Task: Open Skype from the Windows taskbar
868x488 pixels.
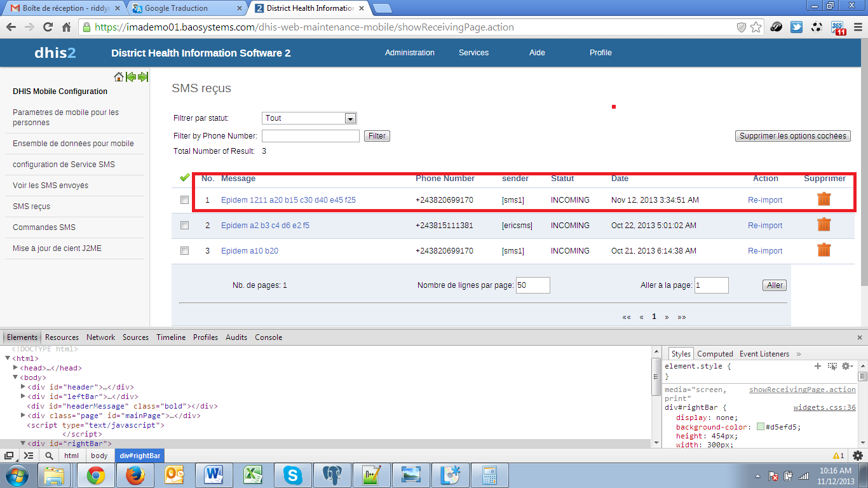Action: pos(292,475)
